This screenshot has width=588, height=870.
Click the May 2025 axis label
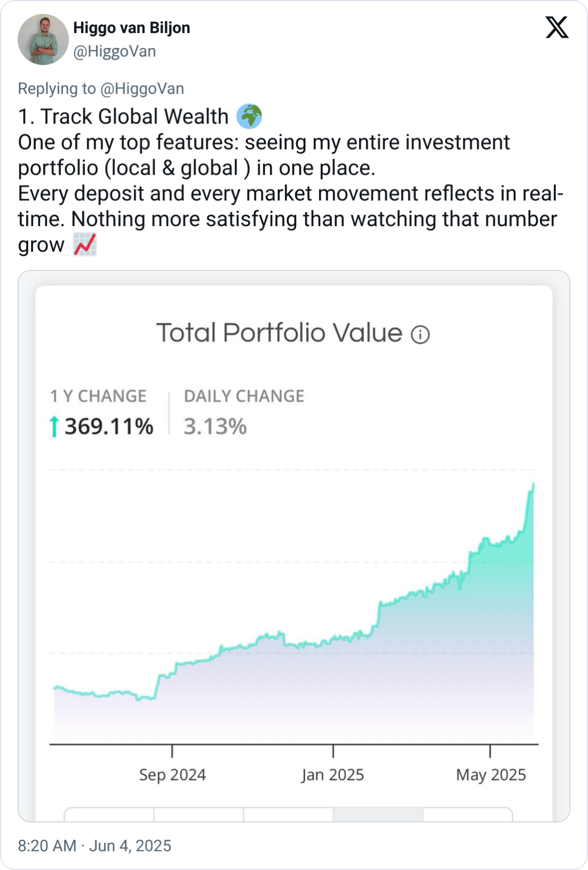click(x=491, y=775)
